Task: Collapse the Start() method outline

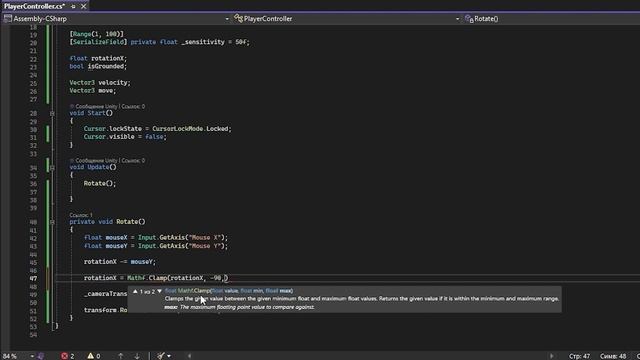Action: 52,113
